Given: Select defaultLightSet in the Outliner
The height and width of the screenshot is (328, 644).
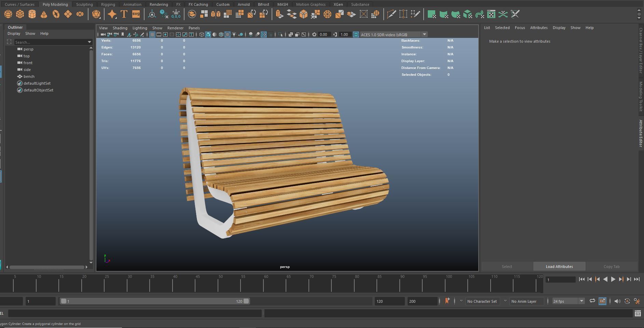Looking at the screenshot, I should coord(37,83).
